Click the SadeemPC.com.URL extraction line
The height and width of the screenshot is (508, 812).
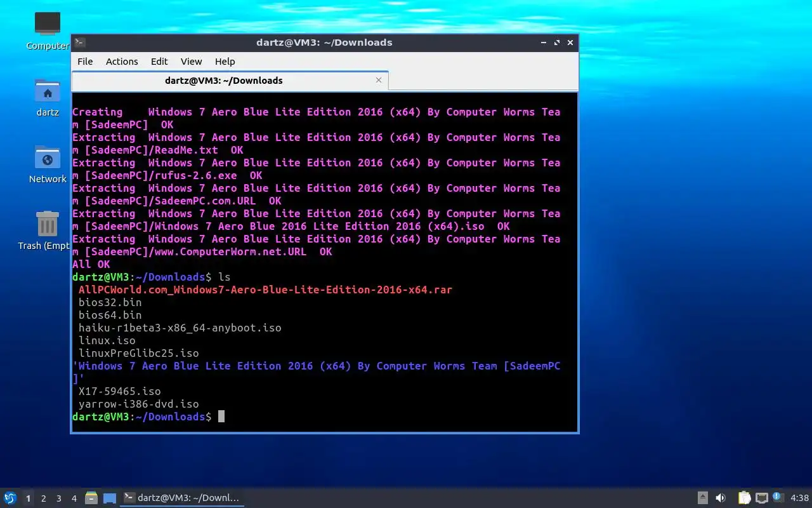(x=317, y=194)
